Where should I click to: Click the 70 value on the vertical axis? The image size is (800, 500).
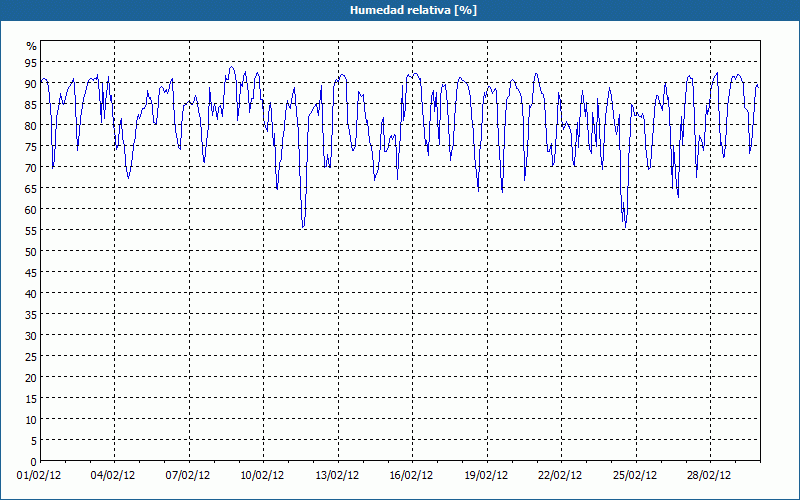pyautogui.click(x=32, y=168)
